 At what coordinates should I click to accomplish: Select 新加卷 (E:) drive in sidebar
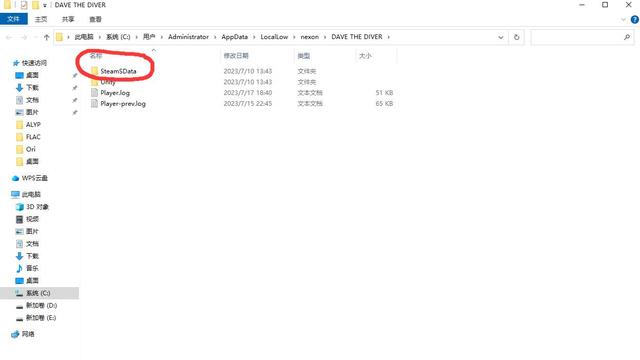point(41,318)
